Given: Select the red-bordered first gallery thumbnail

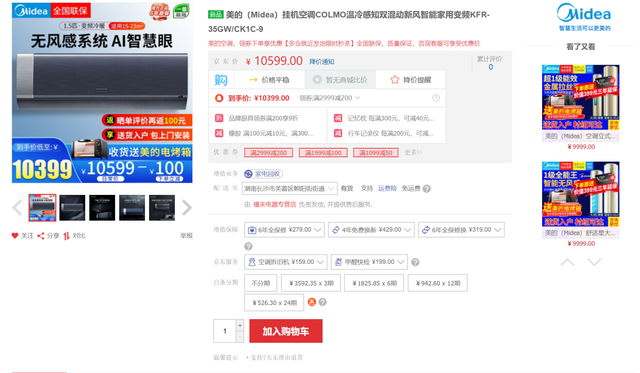Looking at the screenshot, I should point(42,208).
